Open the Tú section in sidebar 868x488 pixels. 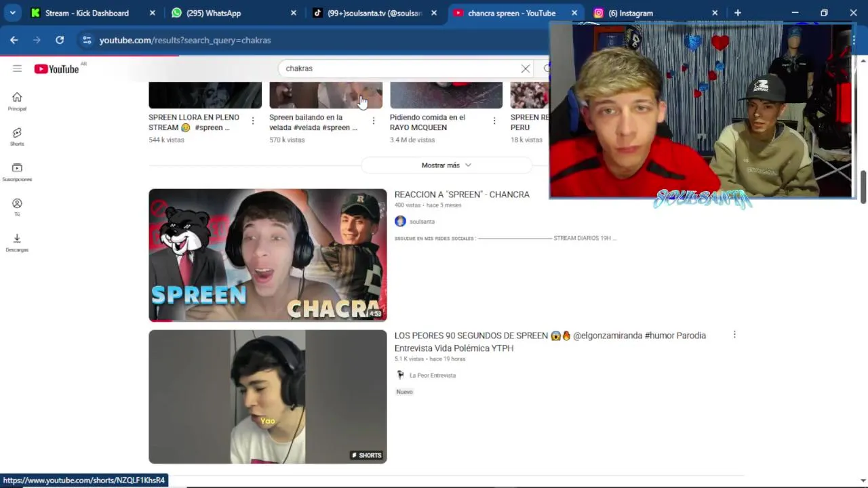click(17, 207)
